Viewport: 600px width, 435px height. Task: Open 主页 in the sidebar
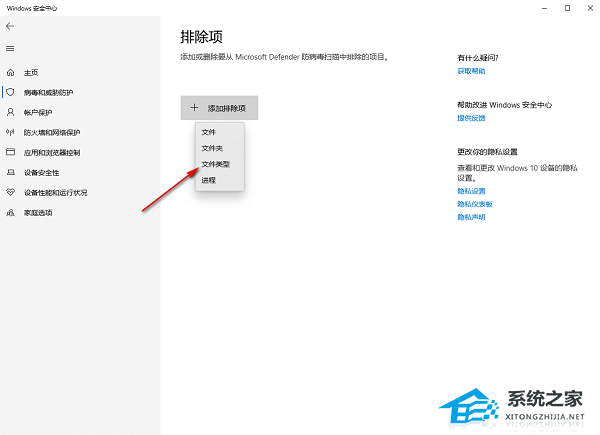pos(31,73)
